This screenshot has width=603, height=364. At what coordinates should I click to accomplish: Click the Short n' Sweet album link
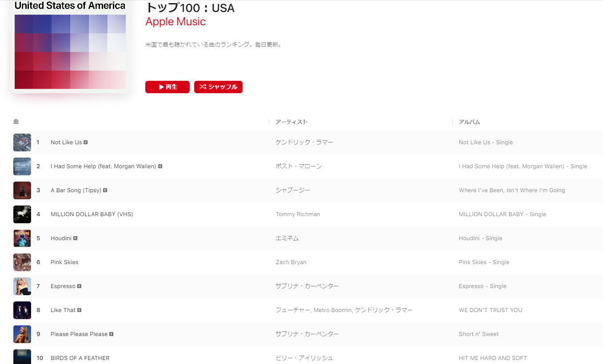[x=479, y=334]
